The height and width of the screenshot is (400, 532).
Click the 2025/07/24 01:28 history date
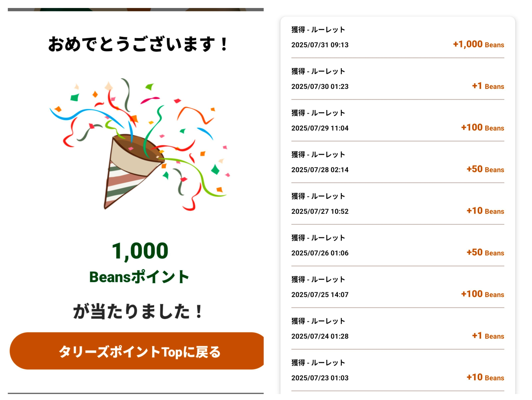[320, 336]
